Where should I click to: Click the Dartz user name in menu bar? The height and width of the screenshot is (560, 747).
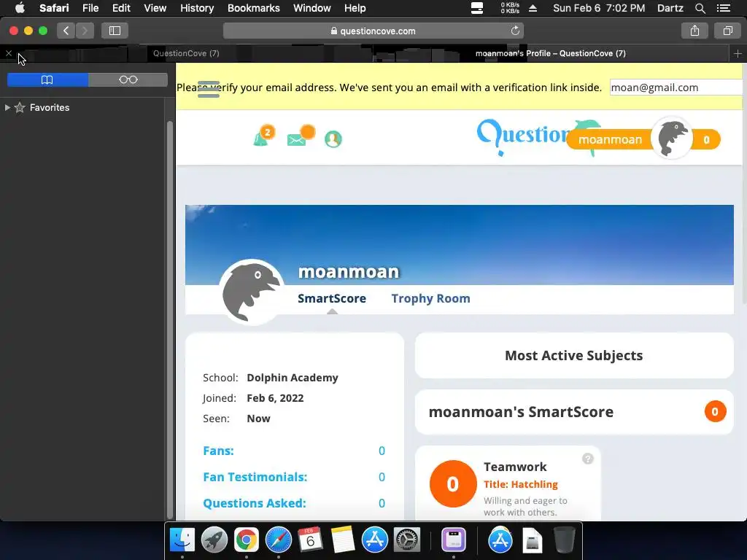pos(670,8)
